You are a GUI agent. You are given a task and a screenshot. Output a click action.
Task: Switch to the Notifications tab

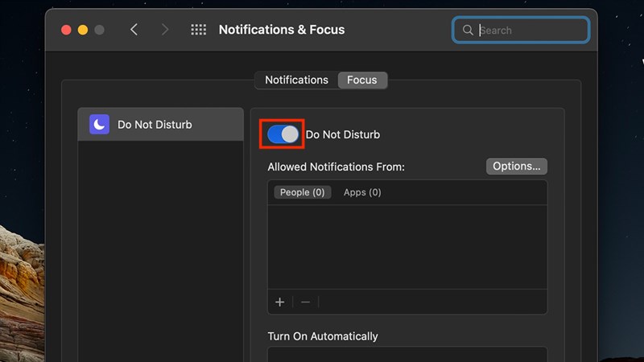point(296,80)
